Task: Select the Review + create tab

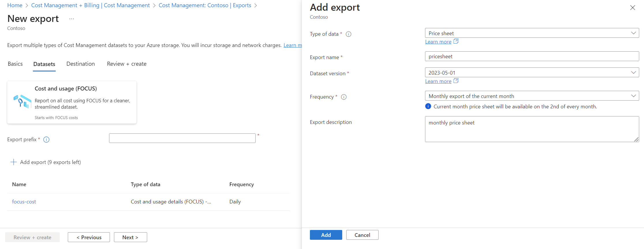Action: point(127,64)
